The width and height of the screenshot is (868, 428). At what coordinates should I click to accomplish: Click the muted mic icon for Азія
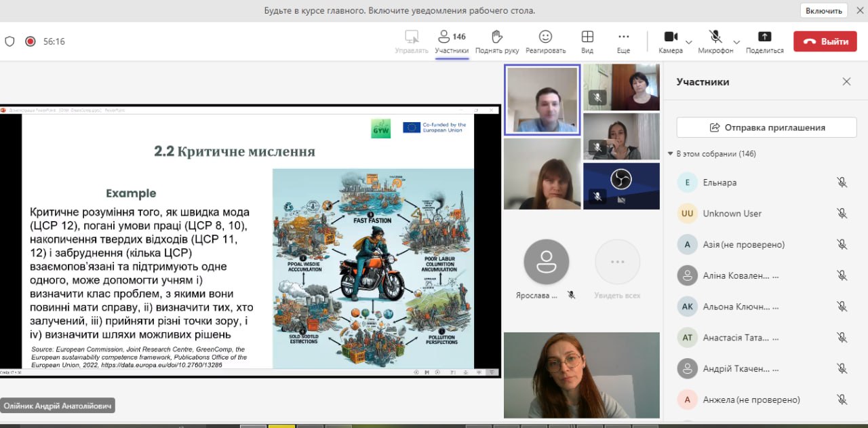pos(842,244)
